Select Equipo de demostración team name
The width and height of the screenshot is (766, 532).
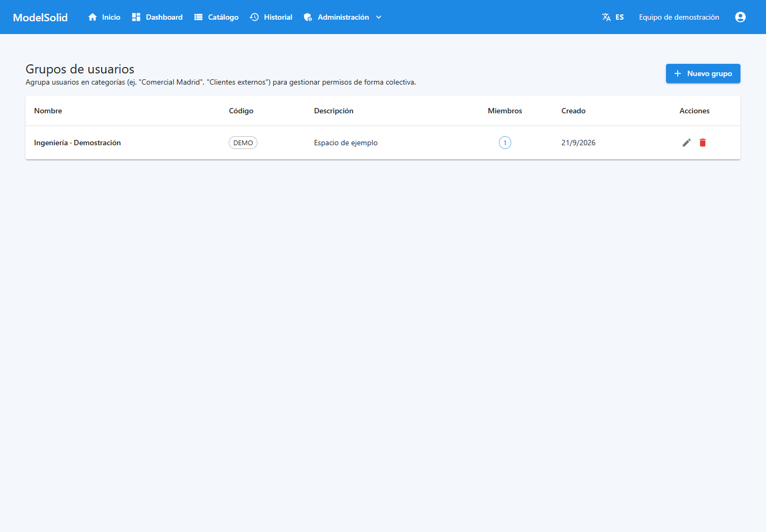point(679,17)
